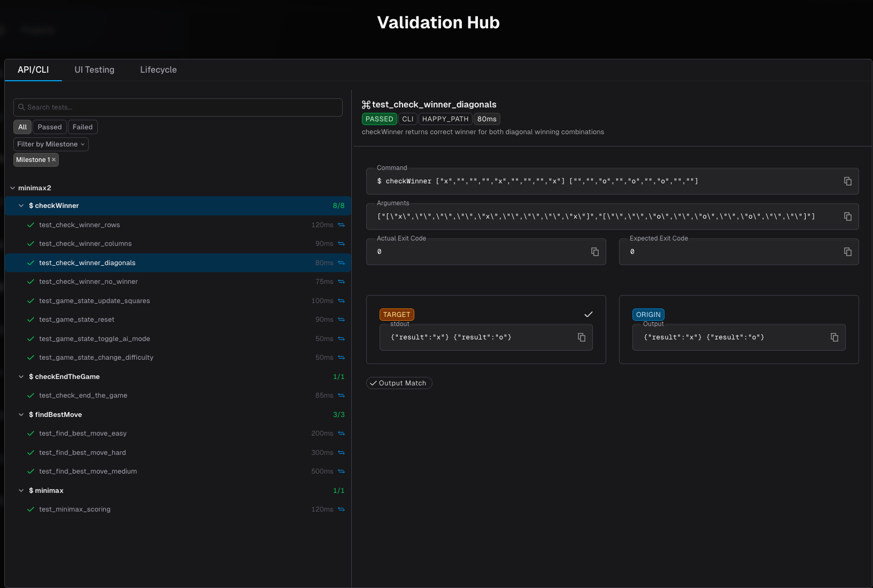Filter list to Passed tests
This screenshot has width=873, height=588.
tap(50, 127)
